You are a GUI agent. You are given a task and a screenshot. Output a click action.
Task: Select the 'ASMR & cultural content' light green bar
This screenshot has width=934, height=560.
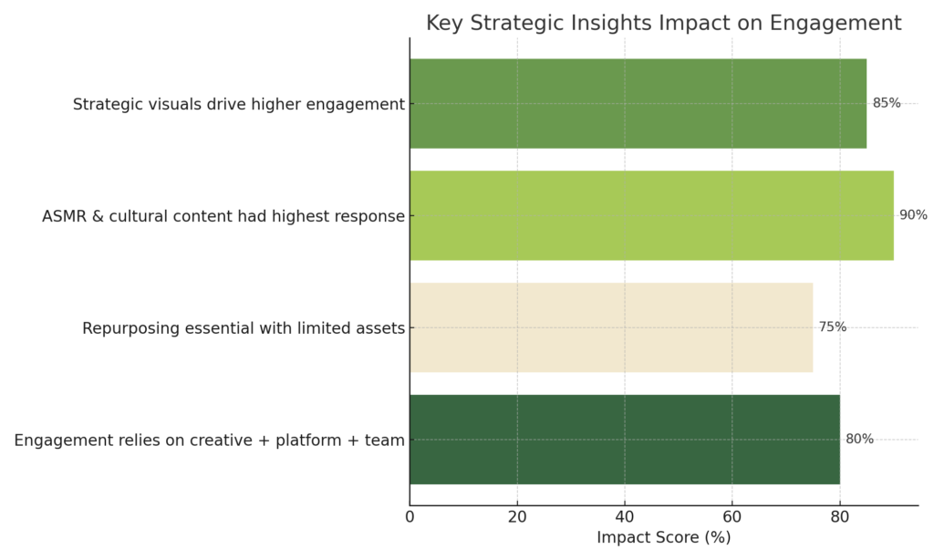651,215
